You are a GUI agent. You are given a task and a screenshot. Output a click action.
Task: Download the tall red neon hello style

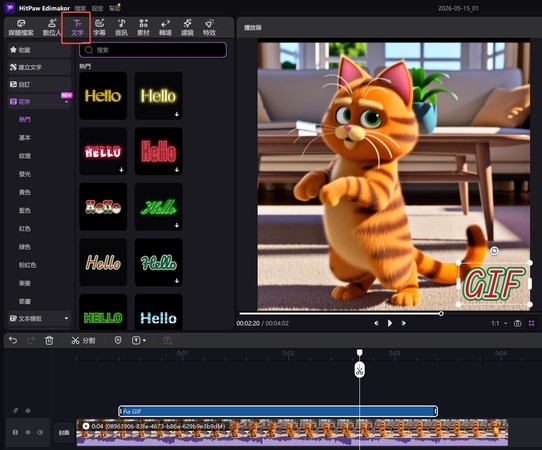[177, 169]
